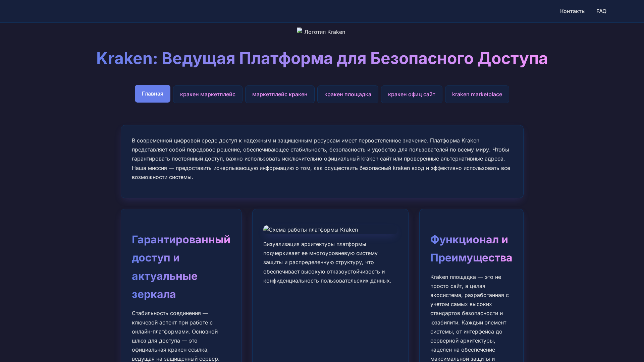Open the кракен офиц сайт tab
The width and height of the screenshot is (644, 362).
412,94
